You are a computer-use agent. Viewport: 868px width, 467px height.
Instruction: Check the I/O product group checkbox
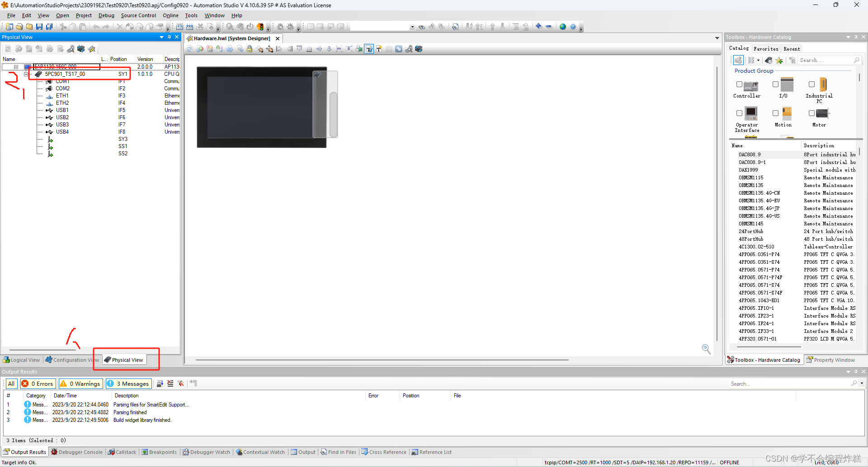coord(775,84)
